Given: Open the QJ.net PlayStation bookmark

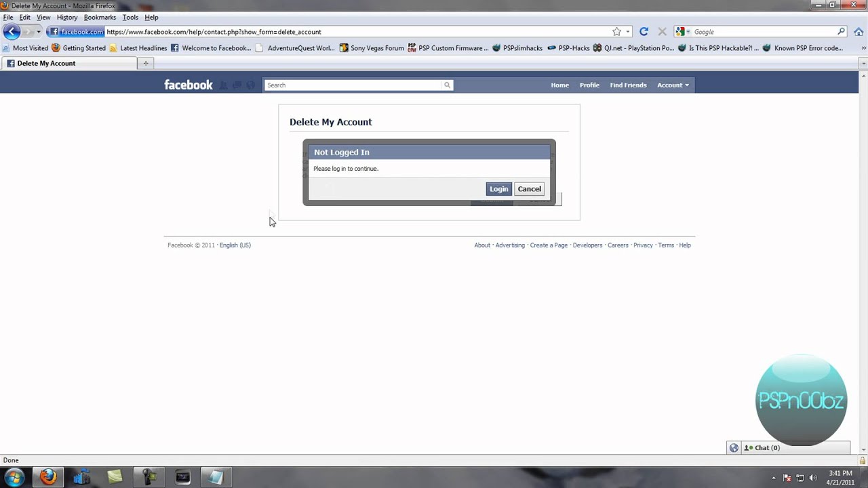Looking at the screenshot, I should tap(633, 48).
